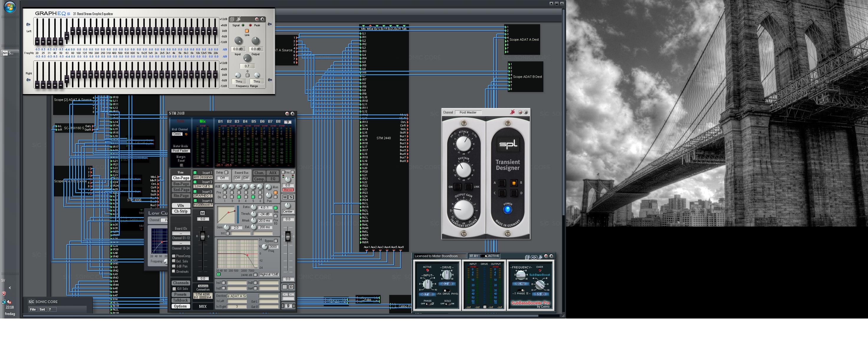
Task: Click the Sustain knob on Transient Designer
Action: (464, 170)
